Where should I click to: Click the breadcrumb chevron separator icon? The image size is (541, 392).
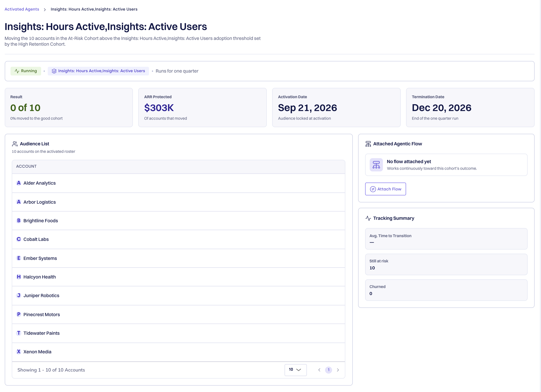pos(45,10)
